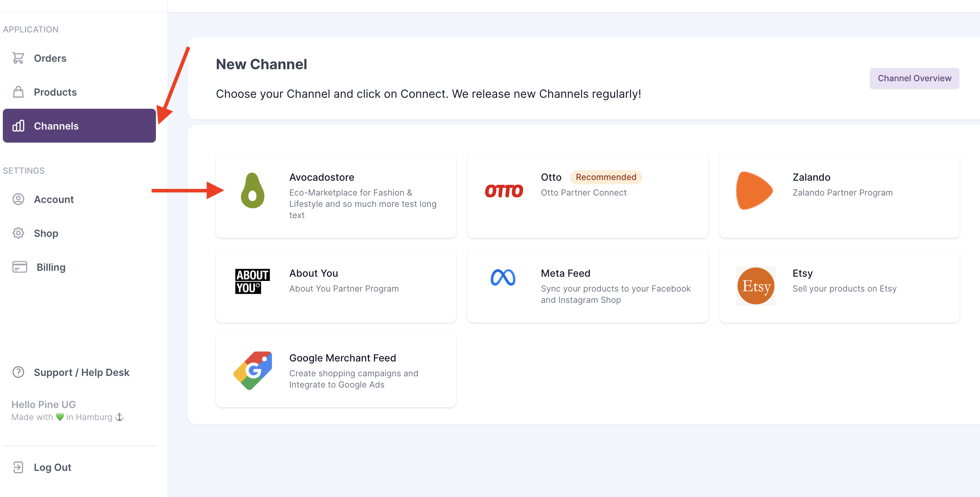Image resolution: width=980 pixels, height=497 pixels.
Task: Click the Orders shopping cart icon
Action: (18, 58)
